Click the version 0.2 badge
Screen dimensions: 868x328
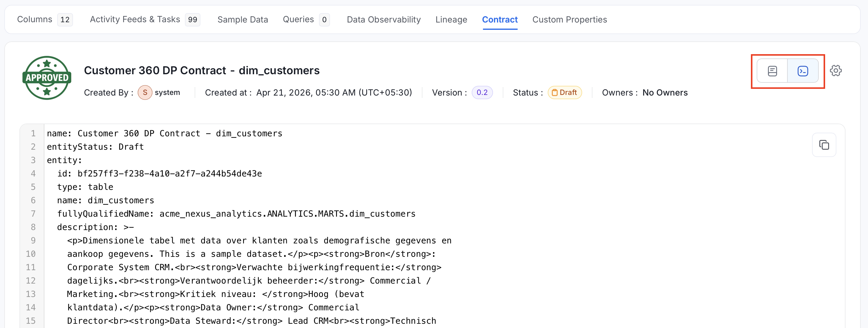[482, 92]
